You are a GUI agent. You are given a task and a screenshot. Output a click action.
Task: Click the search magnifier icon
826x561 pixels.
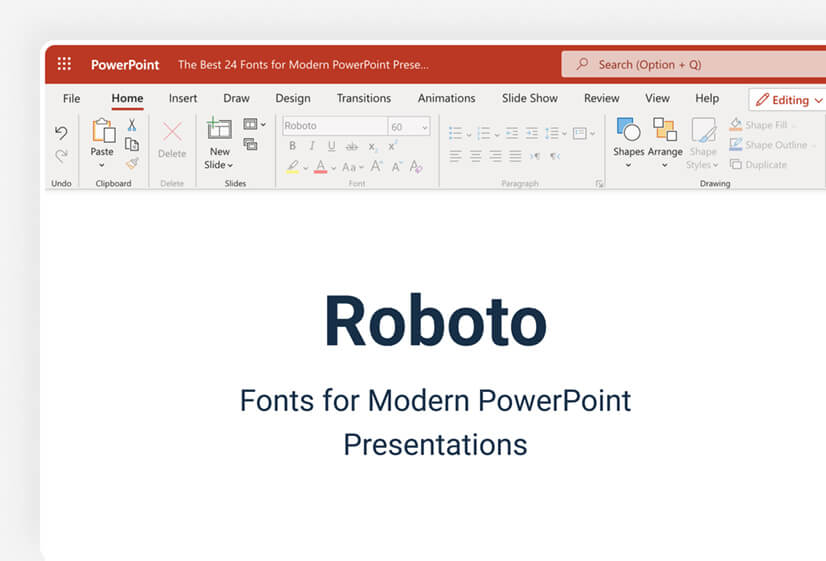[x=582, y=64]
